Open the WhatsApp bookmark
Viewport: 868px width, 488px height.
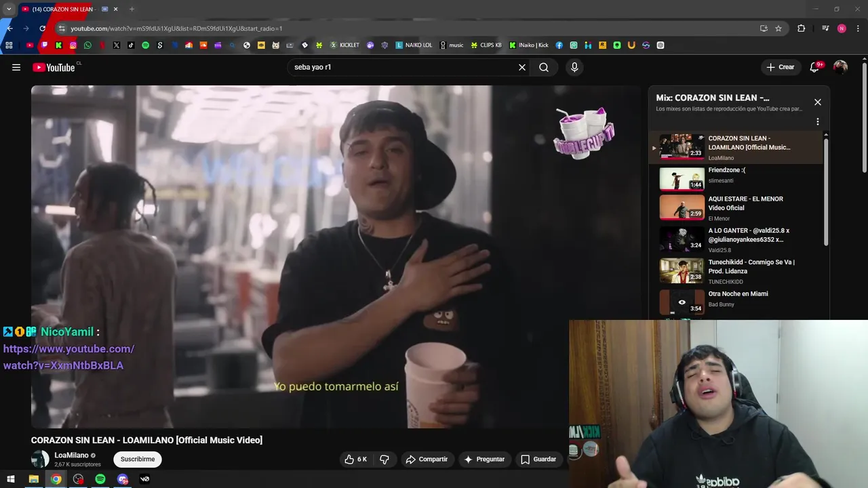[x=87, y=45]
